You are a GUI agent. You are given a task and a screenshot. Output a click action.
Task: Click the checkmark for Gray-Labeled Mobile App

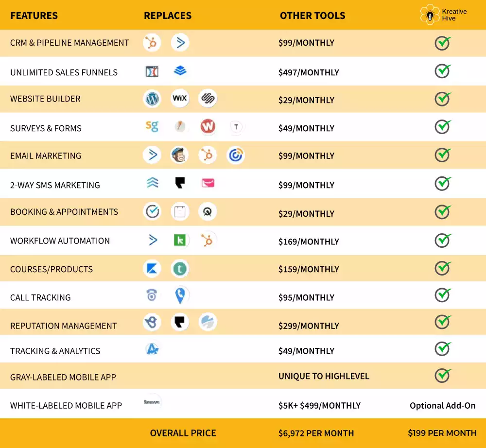442,376
